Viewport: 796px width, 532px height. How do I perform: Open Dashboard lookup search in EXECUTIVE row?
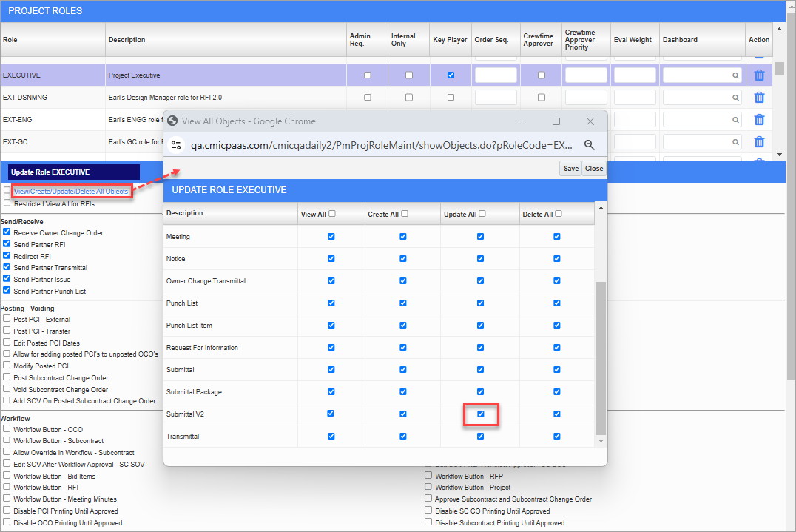click(735, 75)
